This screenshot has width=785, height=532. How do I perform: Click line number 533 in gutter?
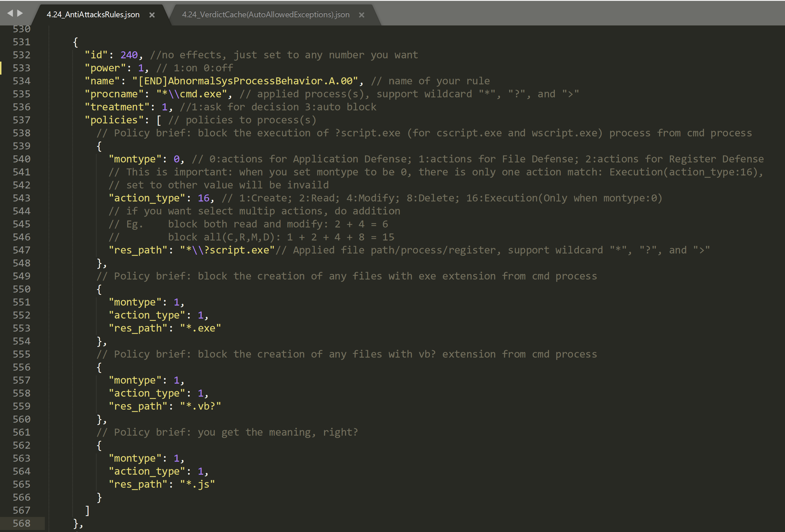pos(22,68)
